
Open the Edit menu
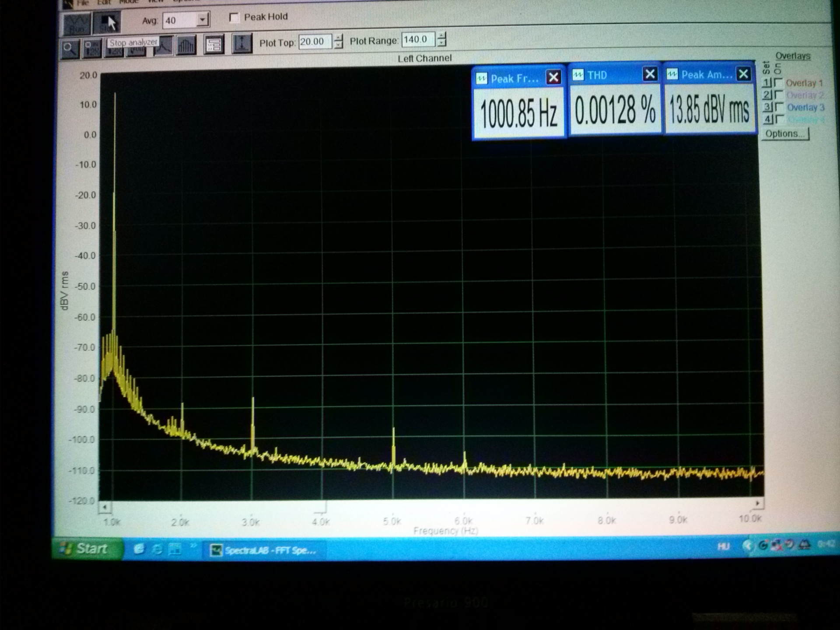(x=104, y=3)
